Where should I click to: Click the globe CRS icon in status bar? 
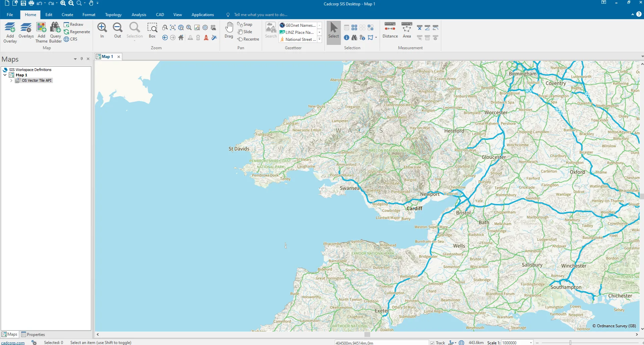tap(462, 342)
